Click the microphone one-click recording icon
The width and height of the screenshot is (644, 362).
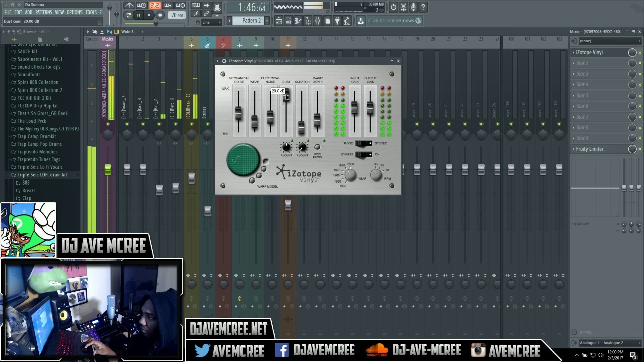(413, 7)
